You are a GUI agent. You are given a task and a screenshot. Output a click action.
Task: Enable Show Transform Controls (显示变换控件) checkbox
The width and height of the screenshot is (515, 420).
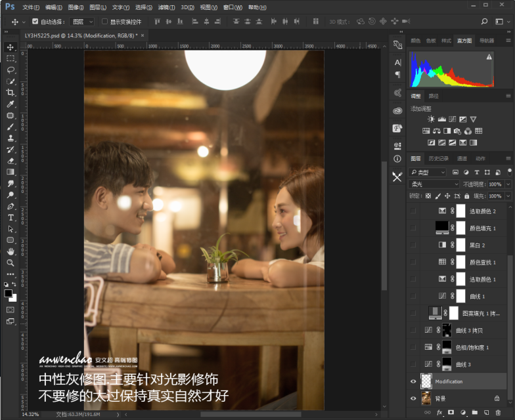tap(105, 21)
